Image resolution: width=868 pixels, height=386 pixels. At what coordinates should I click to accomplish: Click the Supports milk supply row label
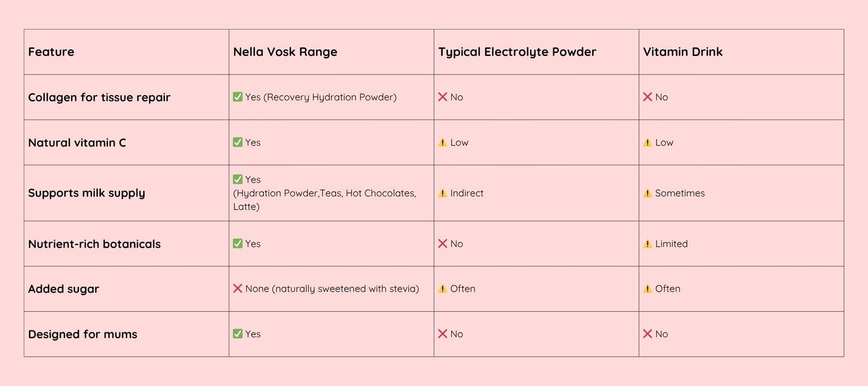coord(86,193)
